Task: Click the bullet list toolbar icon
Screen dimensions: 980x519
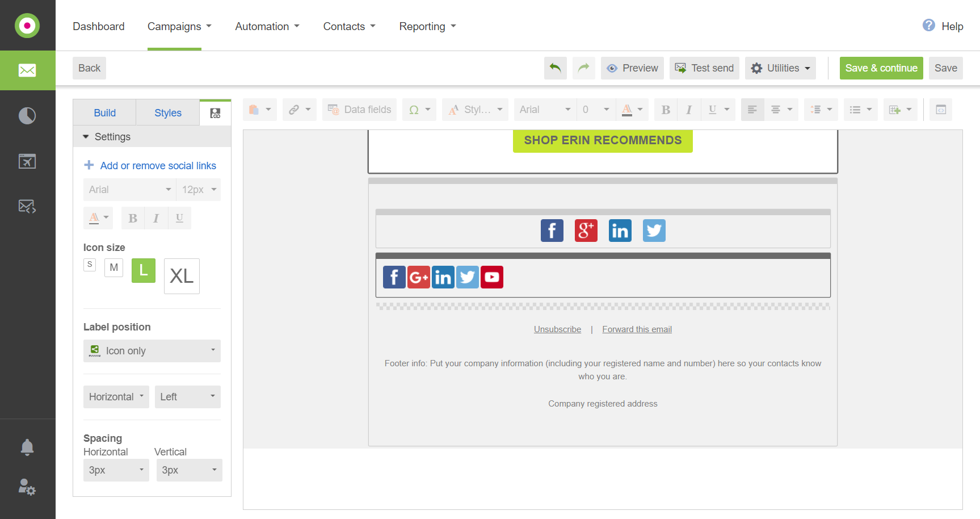Action: coord(855,110)
